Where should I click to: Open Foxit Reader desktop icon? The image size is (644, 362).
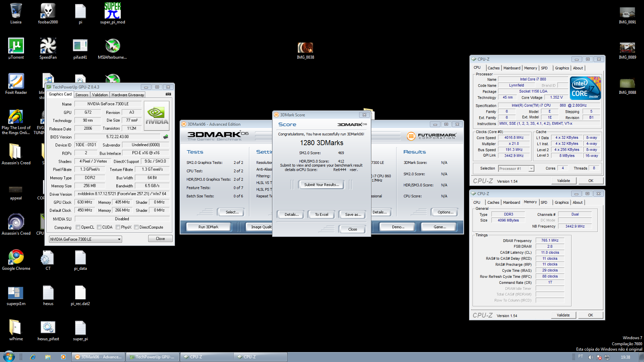point(16,84)
